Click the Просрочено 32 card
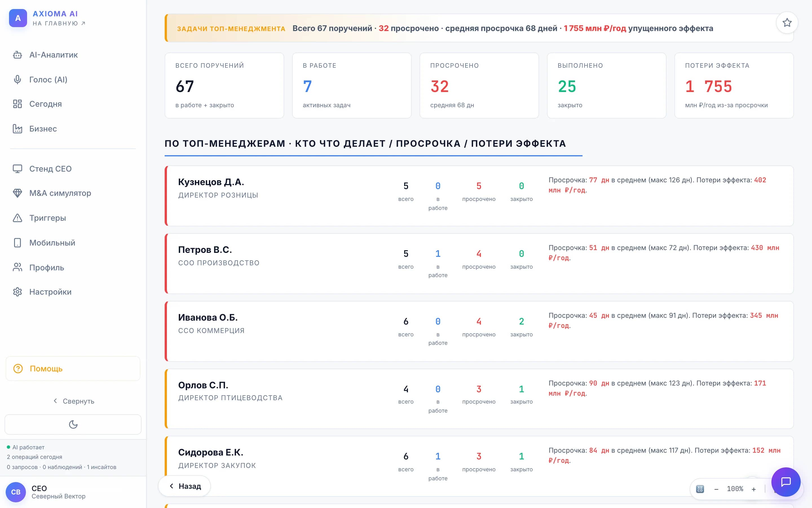 [x=479, y=85]
